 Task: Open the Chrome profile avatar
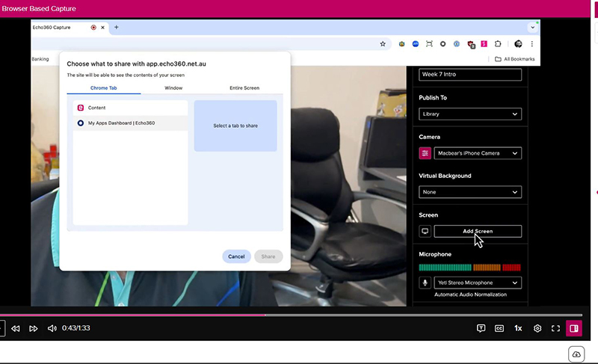pyautogui.click(x=518, y=44)
